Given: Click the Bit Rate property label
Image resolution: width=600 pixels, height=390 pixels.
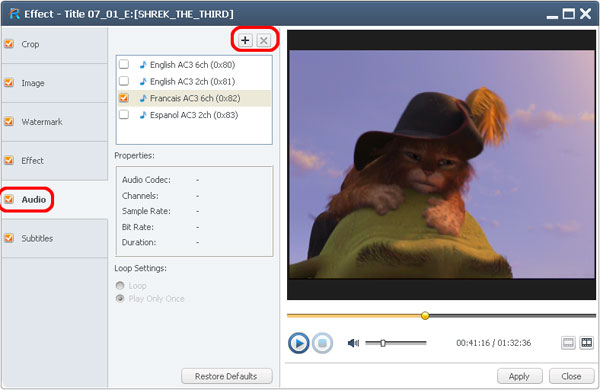Looking at the screenshot, I should tap(138, 227).
